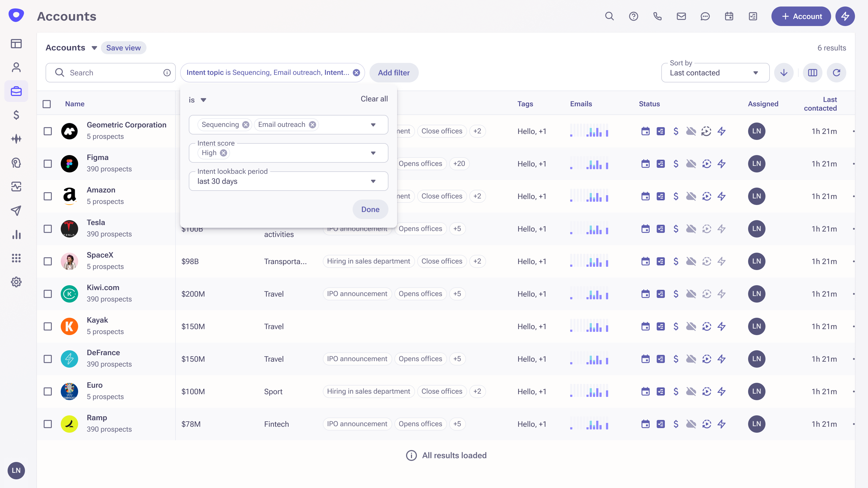Viewport: 868px width, 488px height.
Task: Open the phone dialer icon in header
Action: pyautogui.click(x=658, y=16)
